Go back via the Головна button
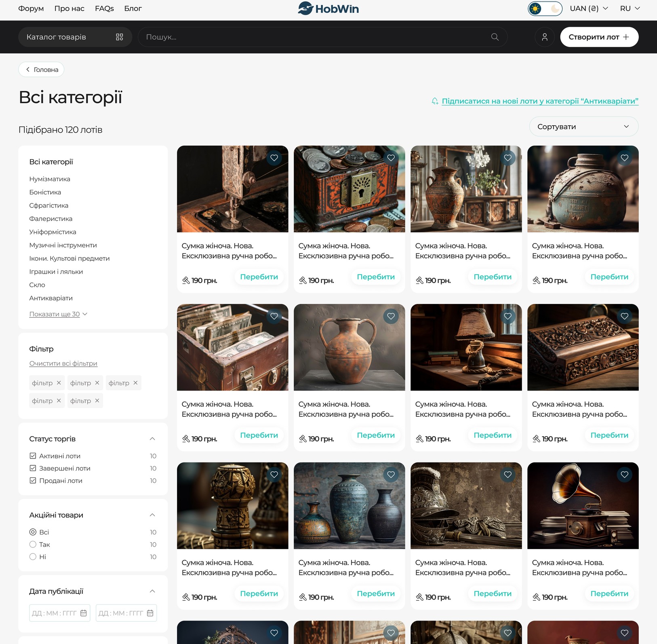The height and width of the screenshot is (644, 657). click(41, 70)
